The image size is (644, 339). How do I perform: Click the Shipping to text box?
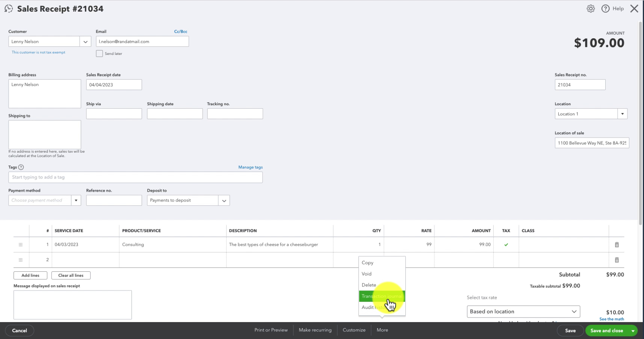45,135
